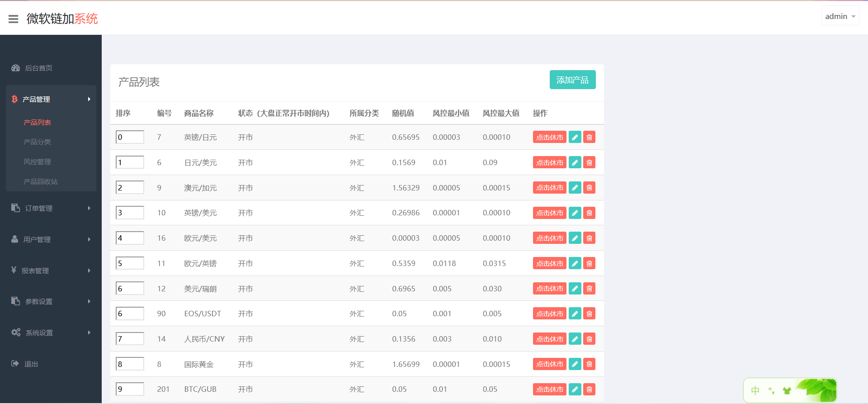
Task: Click the 商品名称 column header
Action: [199, 113]
